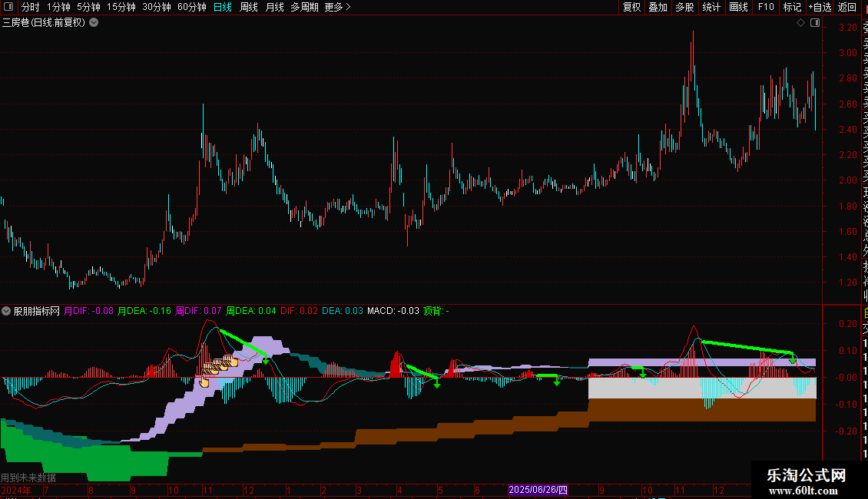
Task: Click the 2.00 price axis label
Action: 848,180
